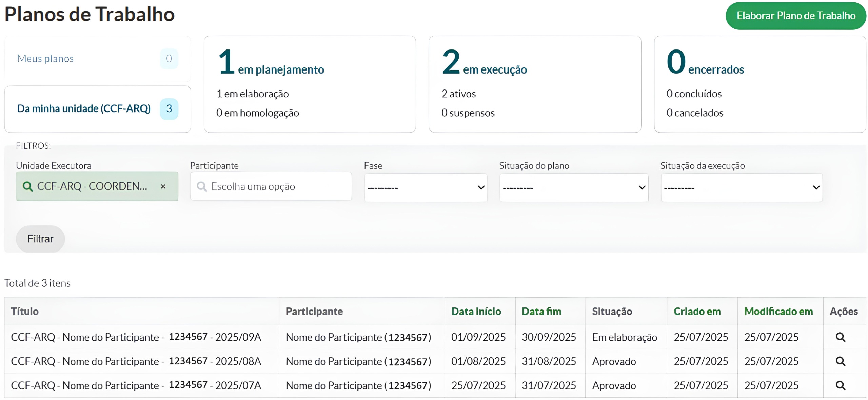Open the Situação da execução dropdown

(x=742, y=187)
